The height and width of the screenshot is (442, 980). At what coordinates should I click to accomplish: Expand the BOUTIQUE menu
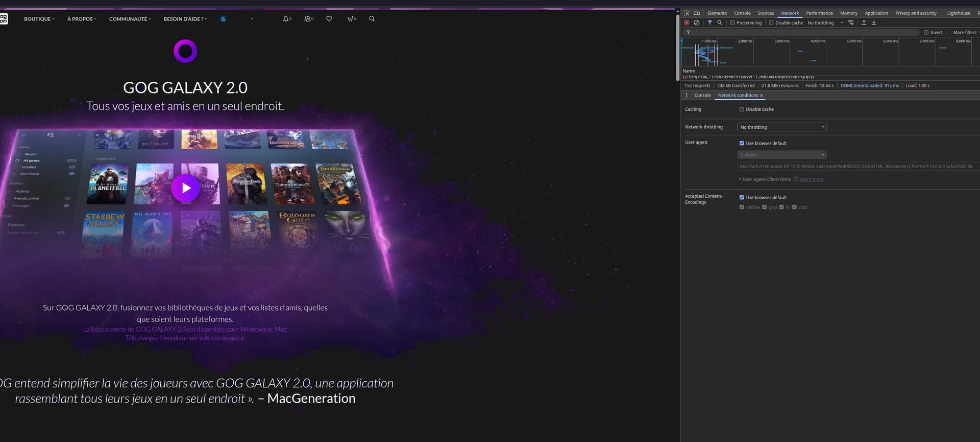click(39, 19)
